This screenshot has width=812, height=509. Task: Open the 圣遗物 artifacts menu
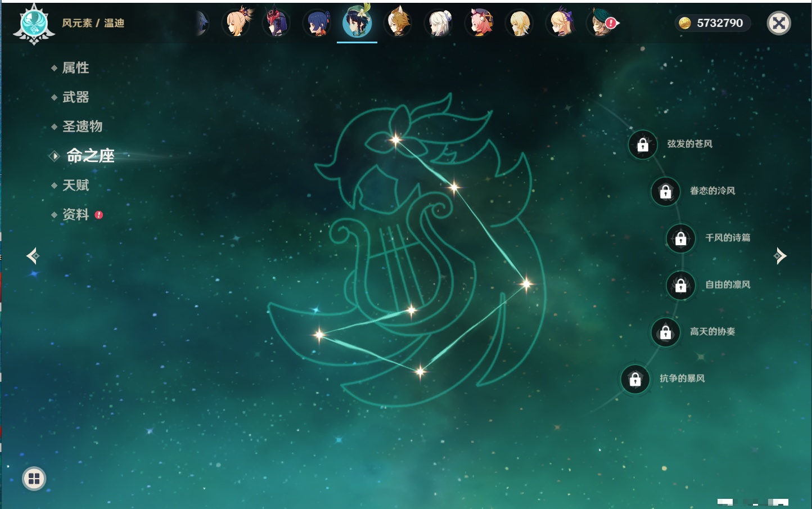coord(82,127)
